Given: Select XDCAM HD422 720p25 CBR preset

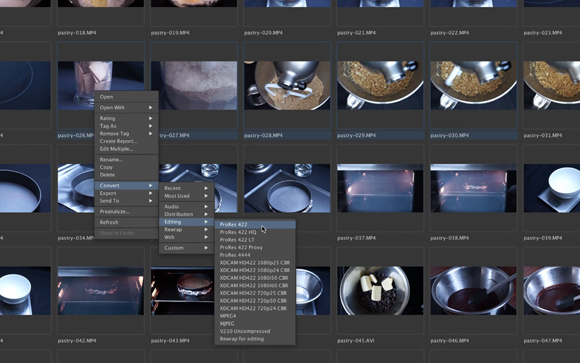Looking at the screenshot, I should 255,293.
